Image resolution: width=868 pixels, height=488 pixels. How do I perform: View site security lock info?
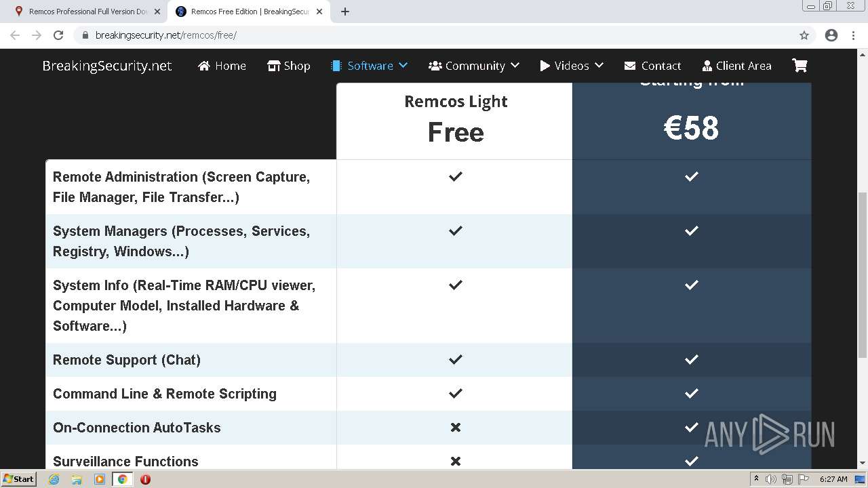(x=85, y=35)
